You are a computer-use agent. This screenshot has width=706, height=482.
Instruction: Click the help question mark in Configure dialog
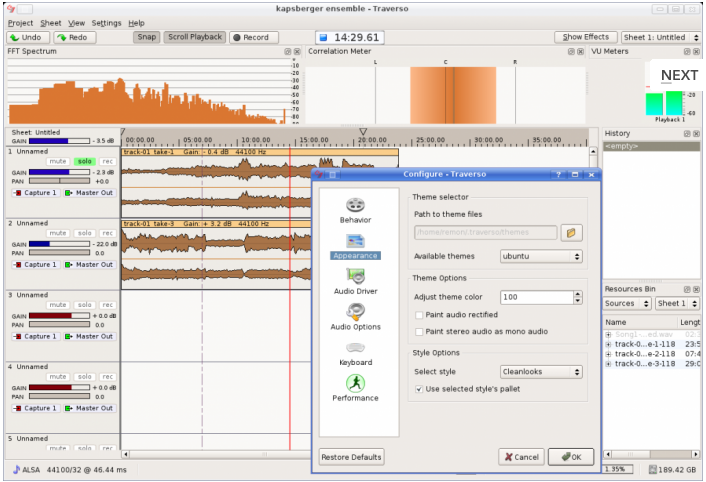click(558, 175)
